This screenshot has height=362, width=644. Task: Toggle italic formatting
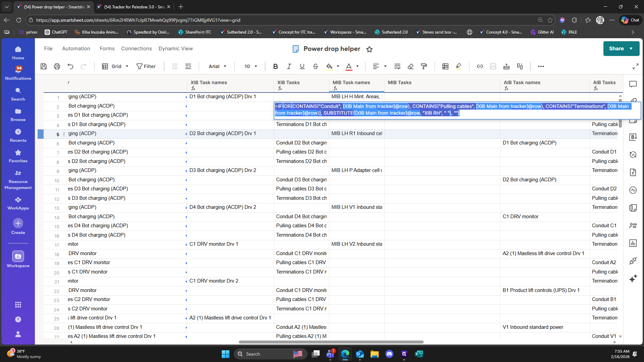(289, 66)
